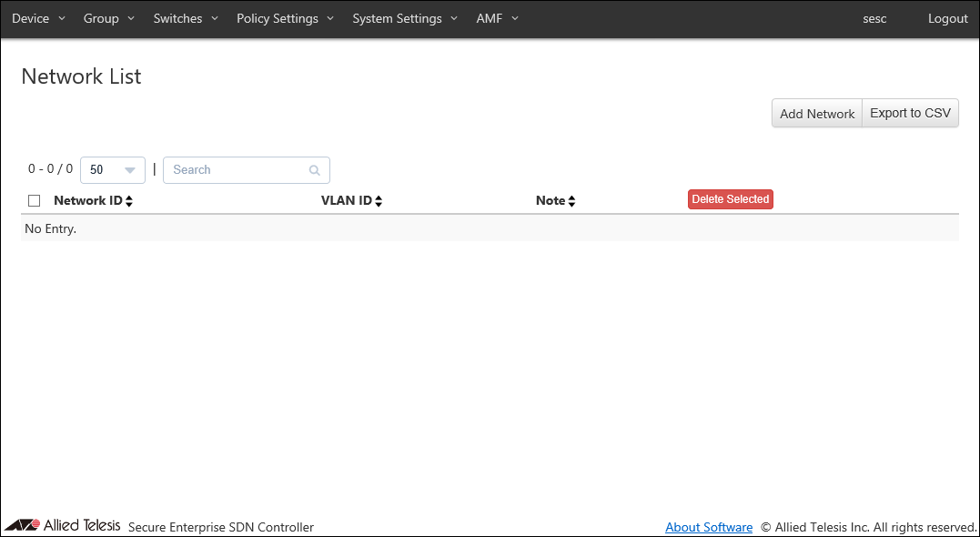Focus the Search input field

[237, 170]
